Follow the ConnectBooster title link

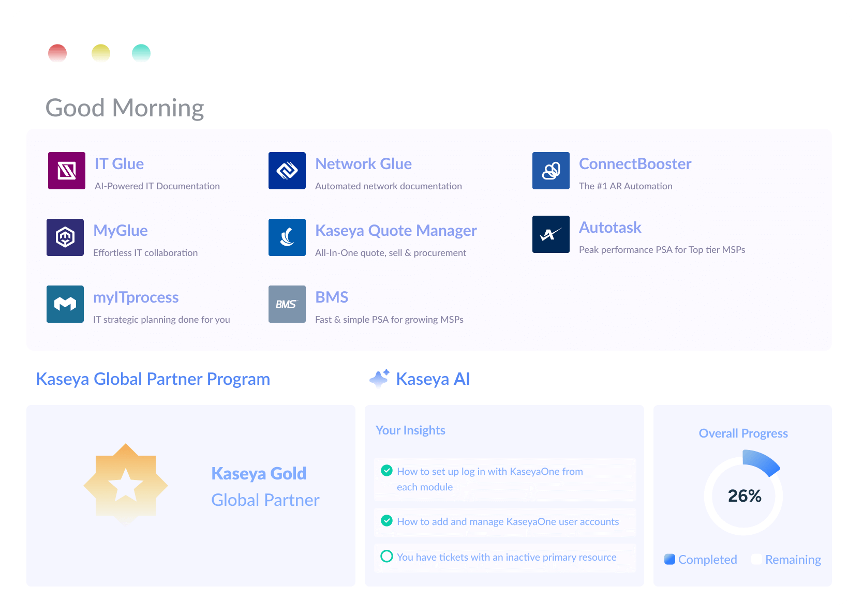[x=635, y=164]
